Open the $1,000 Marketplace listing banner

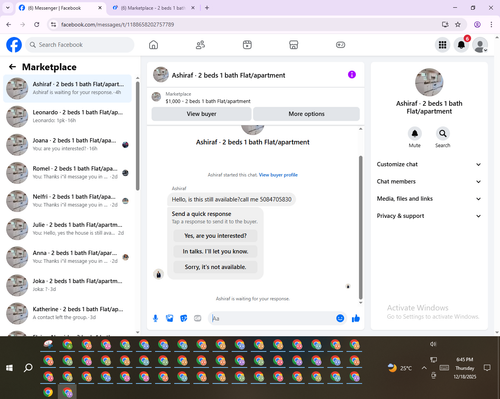(256, 98)
